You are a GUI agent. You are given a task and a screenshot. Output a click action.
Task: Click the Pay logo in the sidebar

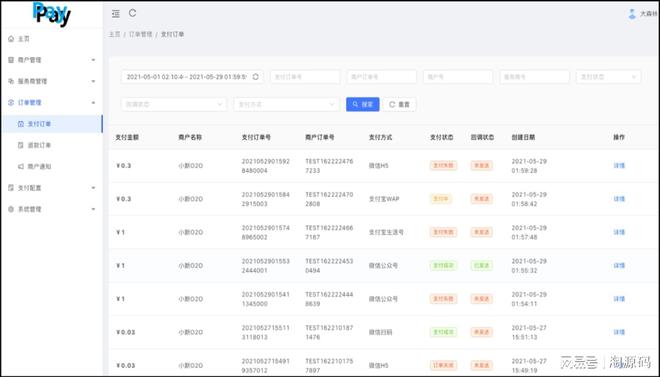tap(52, 14)
